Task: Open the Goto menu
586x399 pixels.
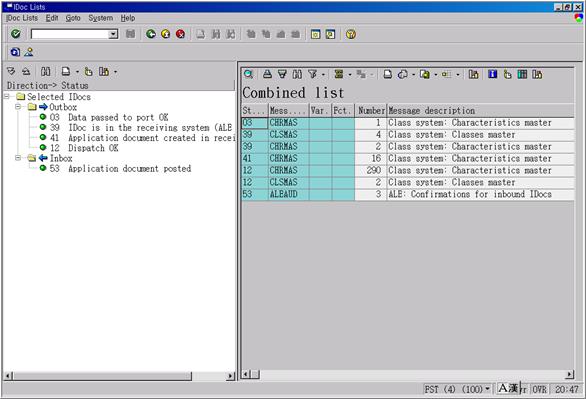Action: tap(73, 18)
